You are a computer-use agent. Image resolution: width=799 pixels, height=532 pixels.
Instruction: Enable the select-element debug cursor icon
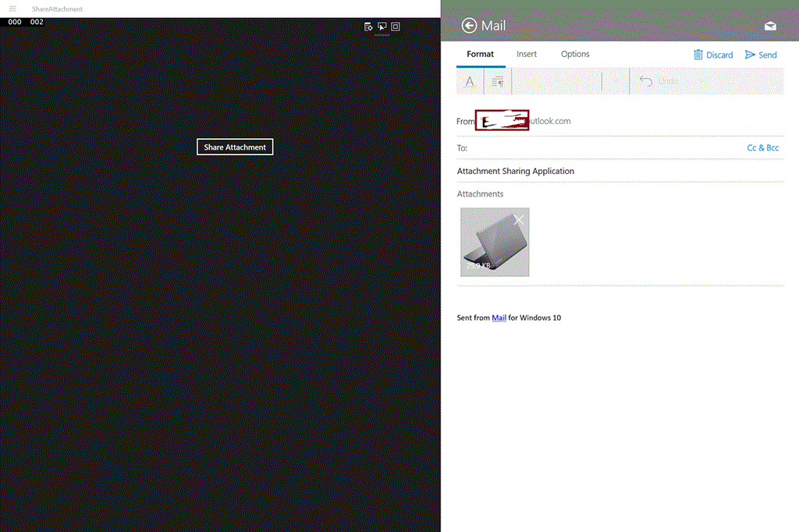tap(382, 27)
